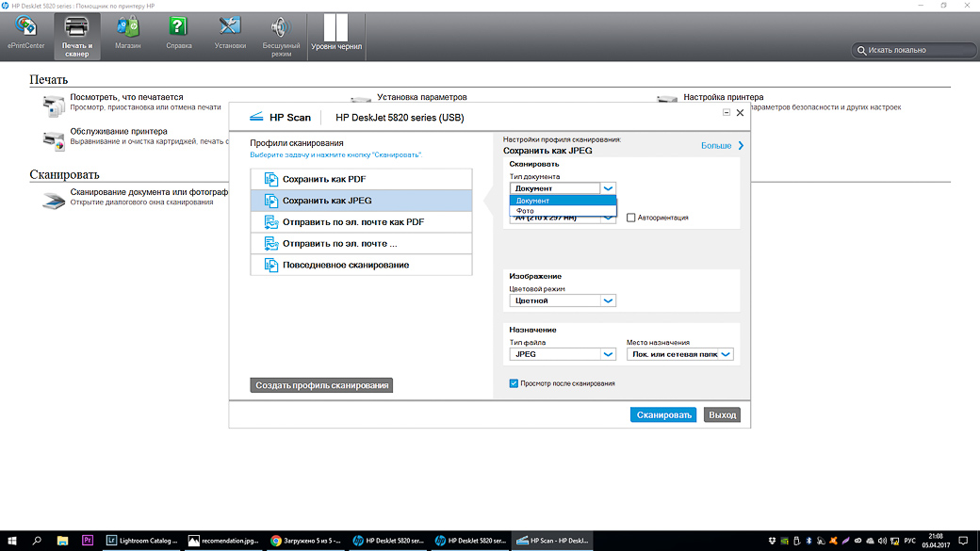980x551 pixels.
Task: Click the Dropbox tray icon
Action: [773, 541]
